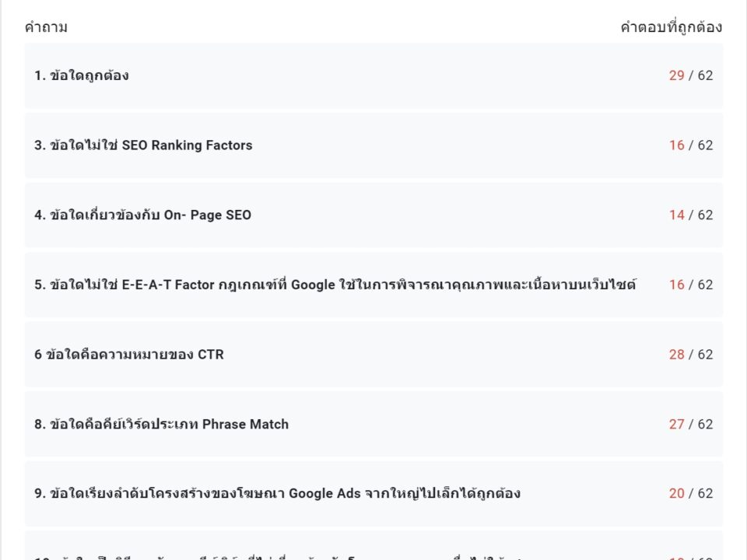Click red number 29 in first row
The width and height of the screenshot is (747, 560).
[x=676, y=75]
